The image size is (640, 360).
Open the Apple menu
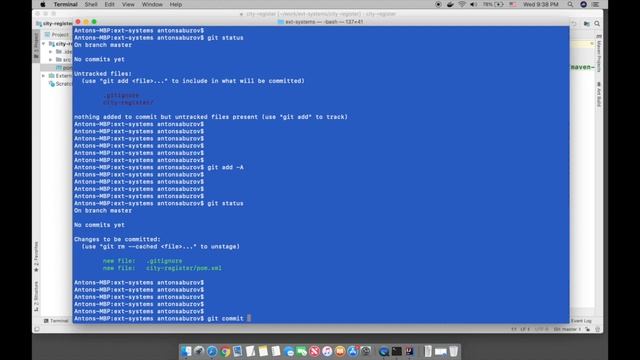[42, 4]
